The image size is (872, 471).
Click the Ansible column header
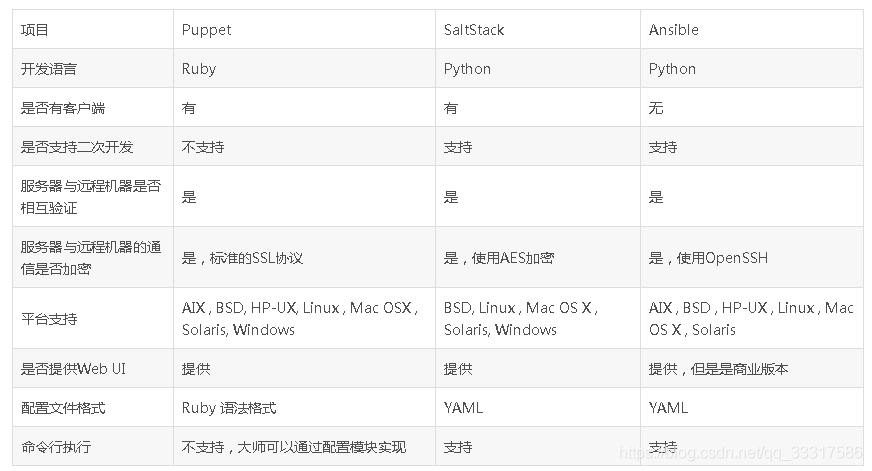pos(752,29)
